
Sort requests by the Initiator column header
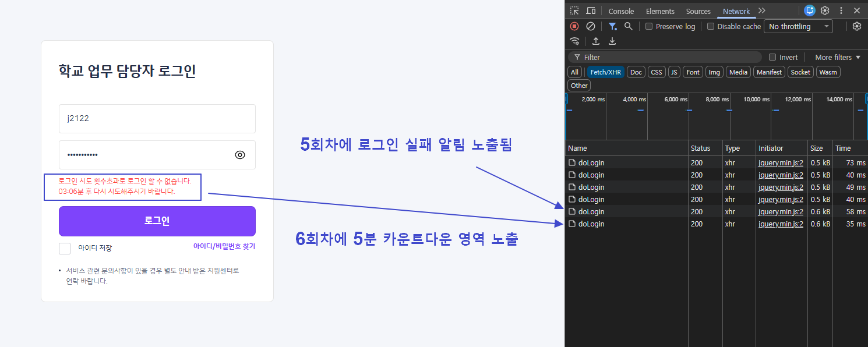point(782,148)
